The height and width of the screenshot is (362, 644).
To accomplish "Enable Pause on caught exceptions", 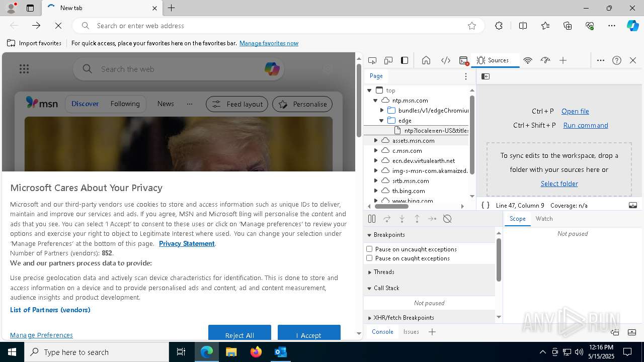I will click(369, 258).
